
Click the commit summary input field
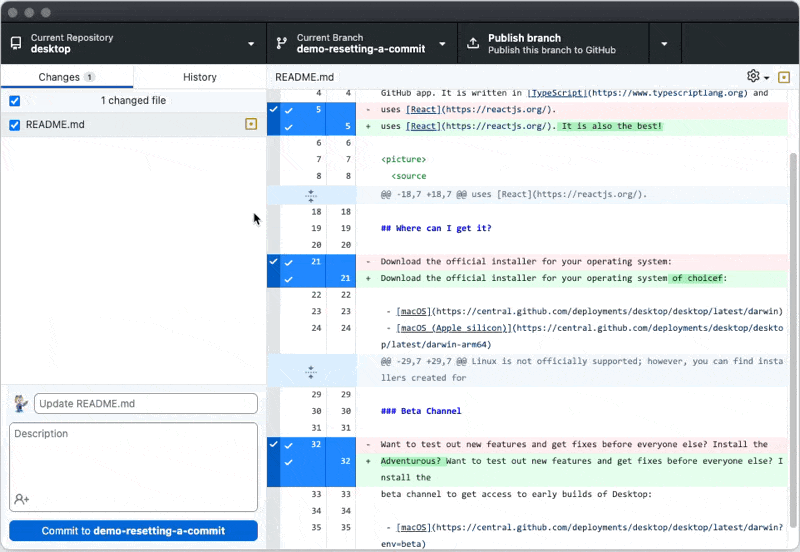[x=146, y=404]
